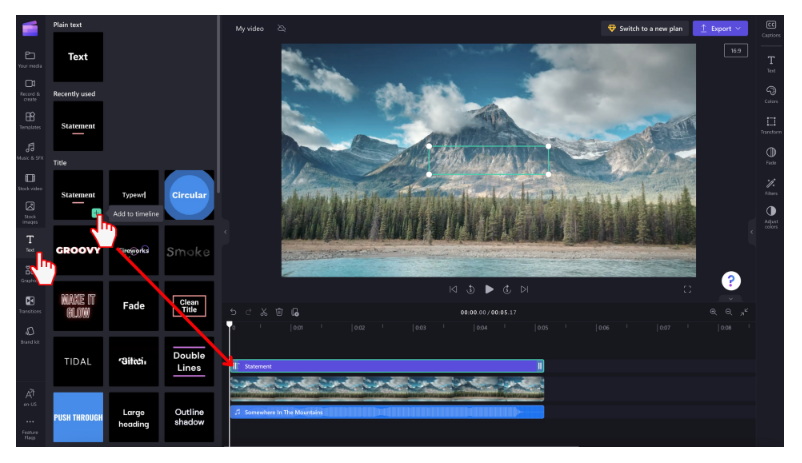The image size is (802, 463).
Task: Open the en-US language selector
Action: (x=30, y=397)
